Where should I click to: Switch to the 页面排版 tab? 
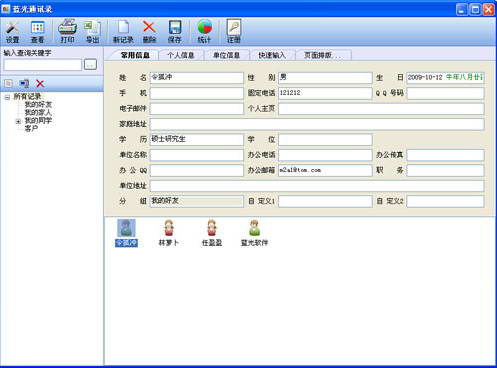pos(322,55)
